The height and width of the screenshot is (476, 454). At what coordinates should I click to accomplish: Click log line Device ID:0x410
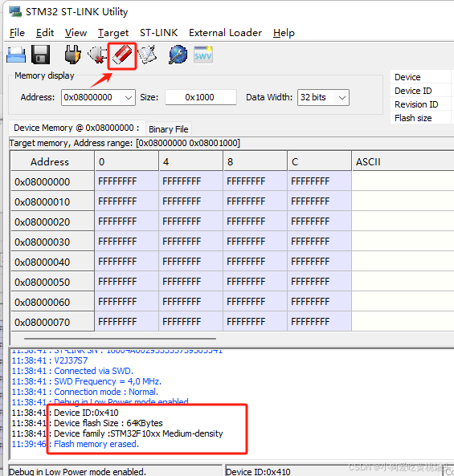tap(65, 413)
